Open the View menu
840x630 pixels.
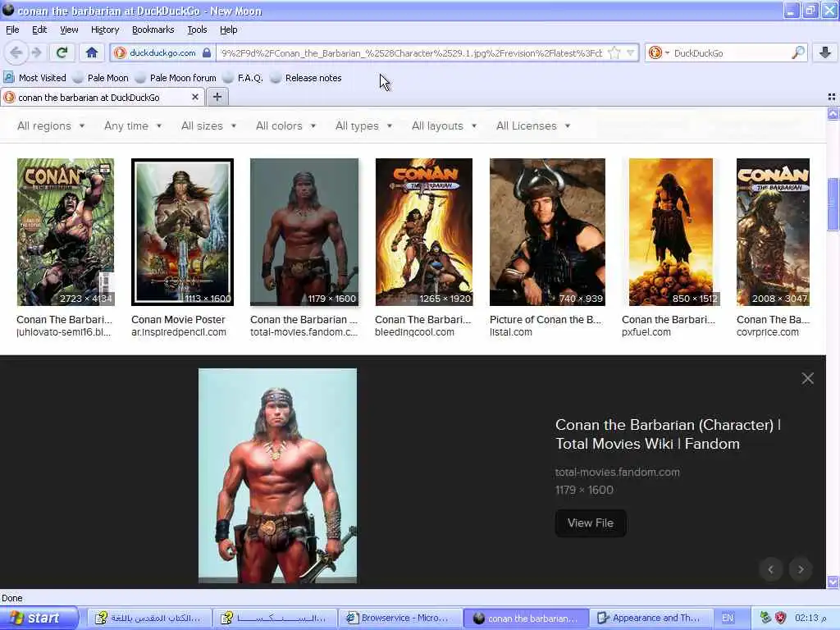pos(69,30)
